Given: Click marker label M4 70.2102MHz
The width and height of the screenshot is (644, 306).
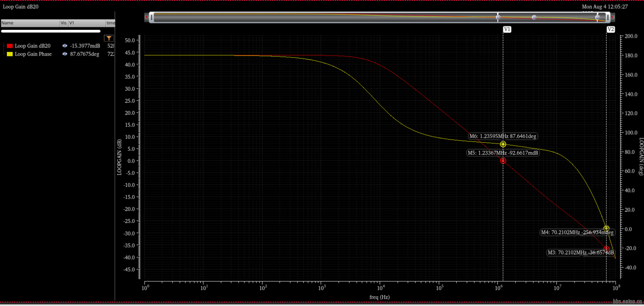Looking at the screenshot, I should click(x=577, y=232).
